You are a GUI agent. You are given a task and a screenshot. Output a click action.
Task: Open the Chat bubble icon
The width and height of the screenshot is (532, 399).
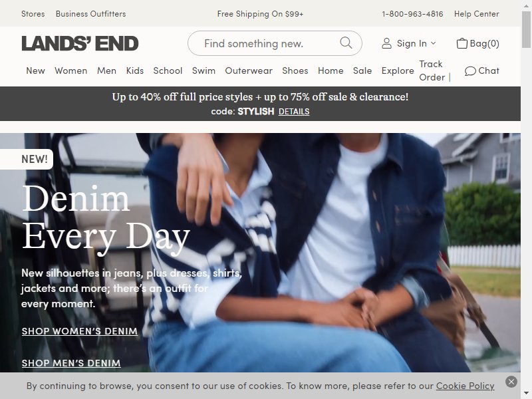click(470, 71)
